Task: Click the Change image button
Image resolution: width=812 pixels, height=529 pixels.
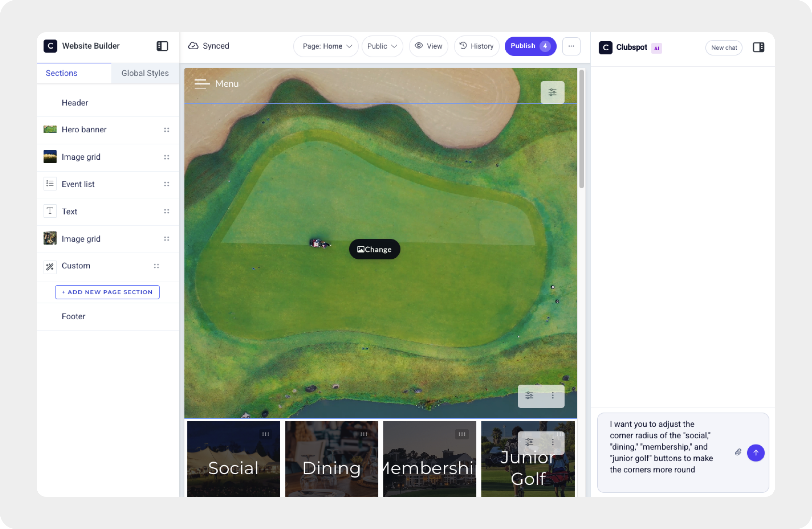Action: [x=374, y=249]
